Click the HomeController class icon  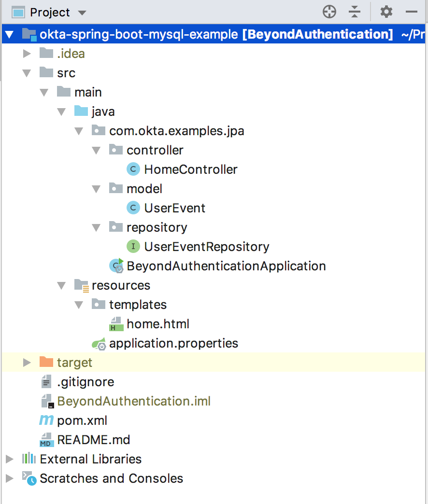click(x=133, y=169)
